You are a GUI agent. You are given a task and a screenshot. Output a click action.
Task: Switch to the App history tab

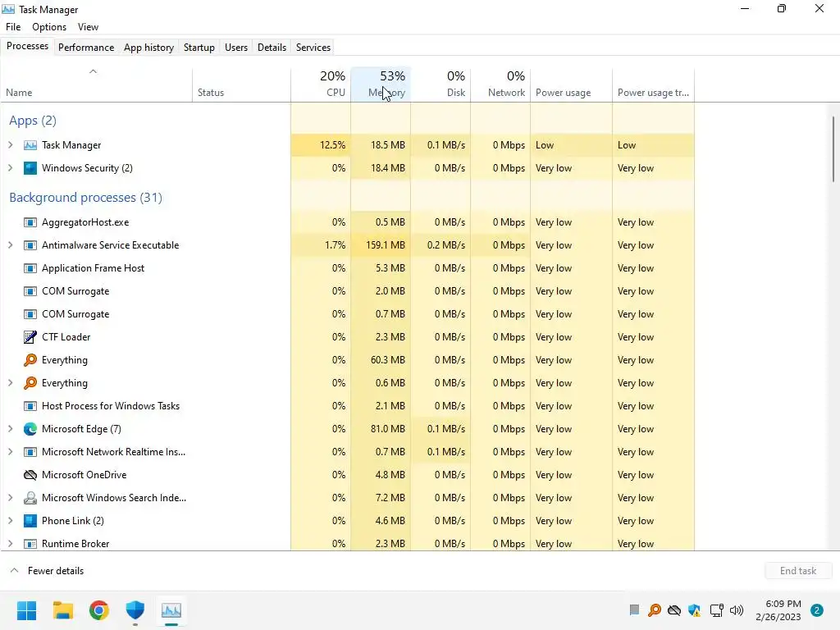click(x=149, y=47)
